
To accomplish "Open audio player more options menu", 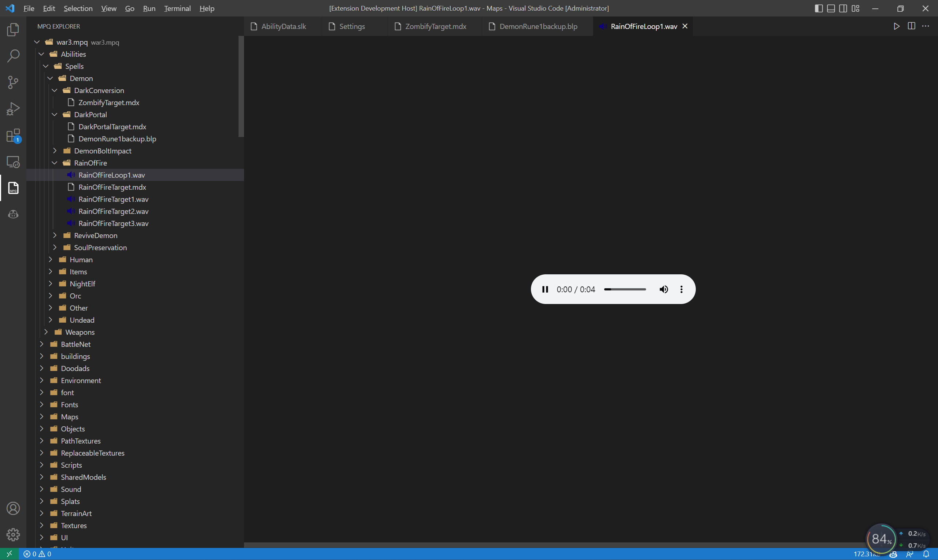I will click(x=681, y=289).
